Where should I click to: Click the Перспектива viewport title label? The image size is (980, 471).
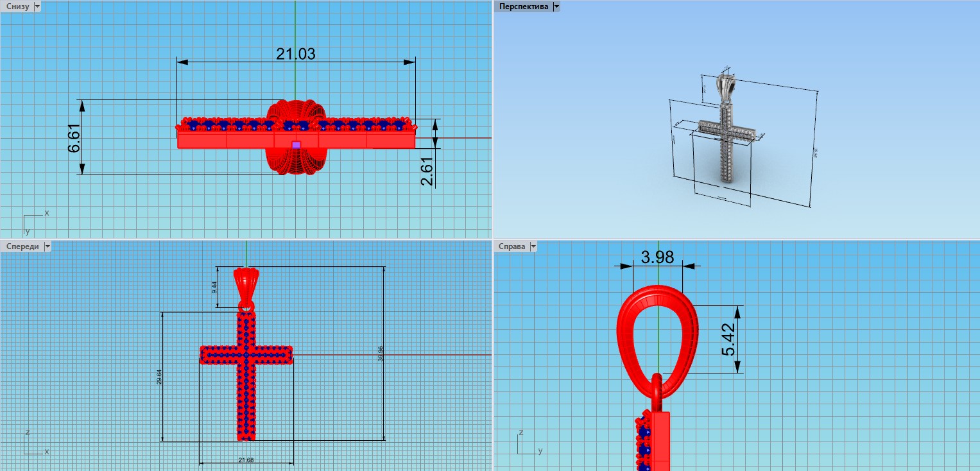[x=524, y=6]
